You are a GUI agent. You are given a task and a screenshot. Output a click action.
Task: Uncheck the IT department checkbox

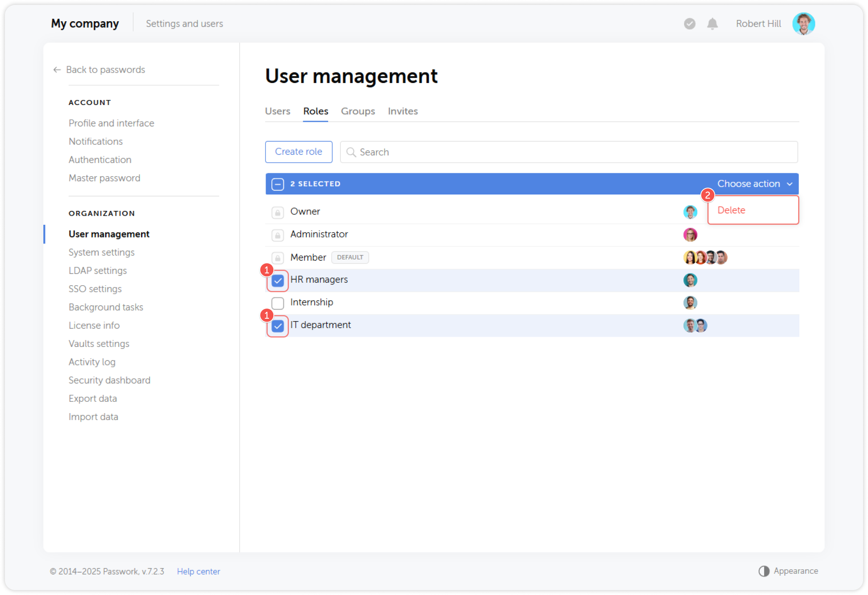[x=277, y=326]
